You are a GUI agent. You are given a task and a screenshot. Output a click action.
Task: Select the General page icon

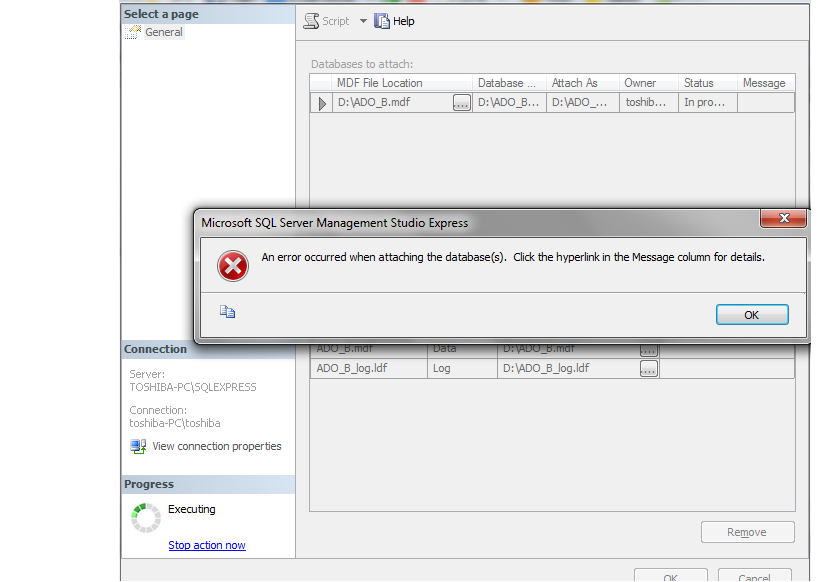tap(133, 32)
